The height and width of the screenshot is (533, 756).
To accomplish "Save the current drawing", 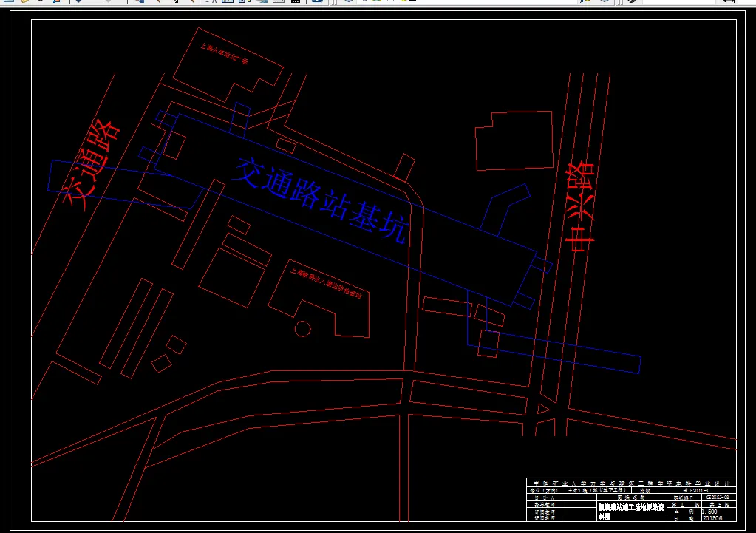I will tap(41, 4).
